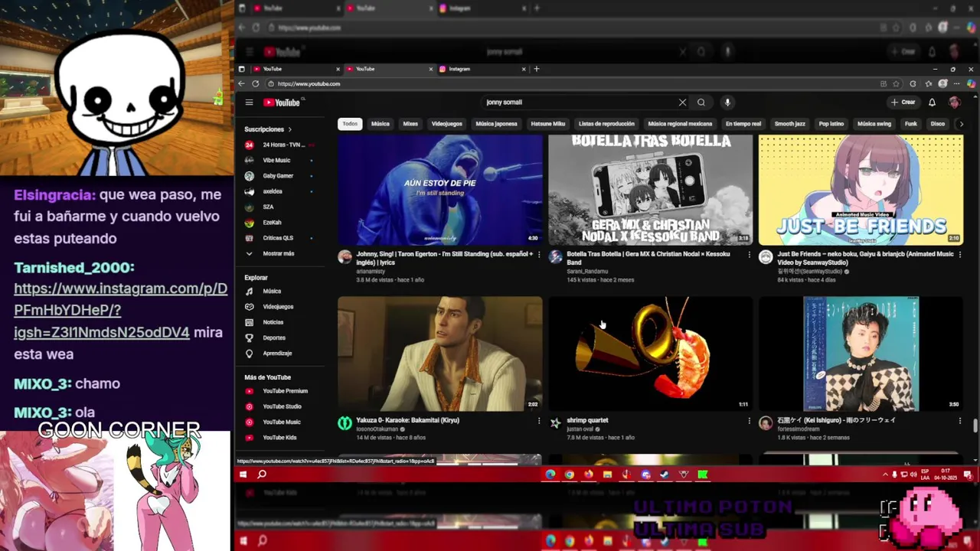Open YouTube Kids in the sidebar
The height and width of the screenshot is (551, 980).
(x=279, y=437)
